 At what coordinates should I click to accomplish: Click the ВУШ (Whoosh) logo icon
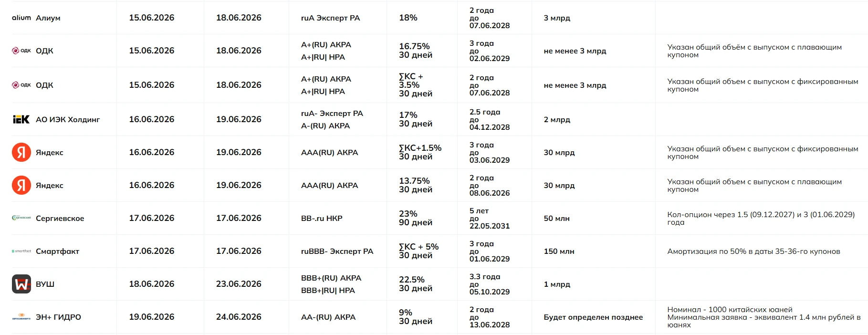(x=21, y=284)
